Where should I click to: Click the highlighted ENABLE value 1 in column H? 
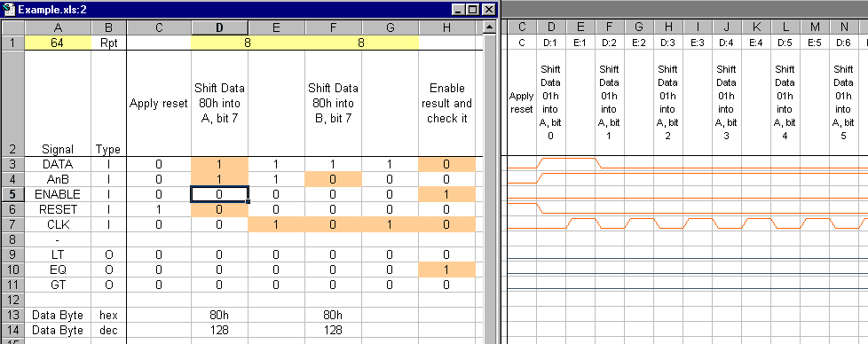click(446, 194)
